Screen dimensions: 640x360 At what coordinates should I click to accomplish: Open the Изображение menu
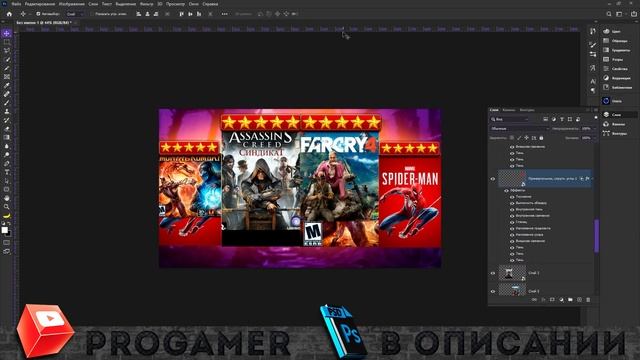pos(71,4)
